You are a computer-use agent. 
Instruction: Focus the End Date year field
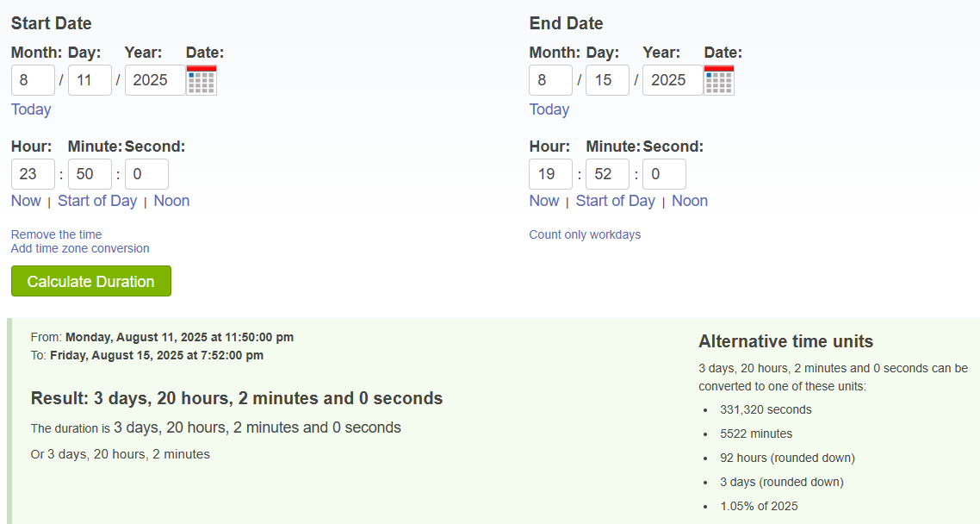tap(672, 80)
